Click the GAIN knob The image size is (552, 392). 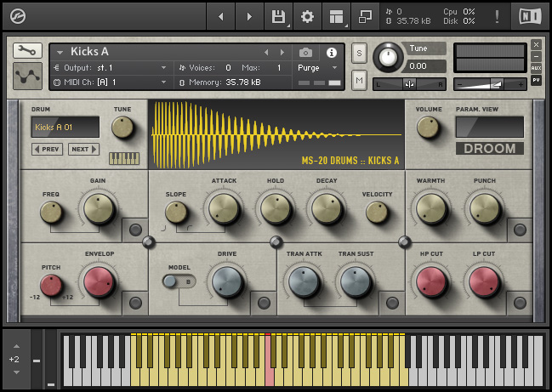[x=99, y=209]
